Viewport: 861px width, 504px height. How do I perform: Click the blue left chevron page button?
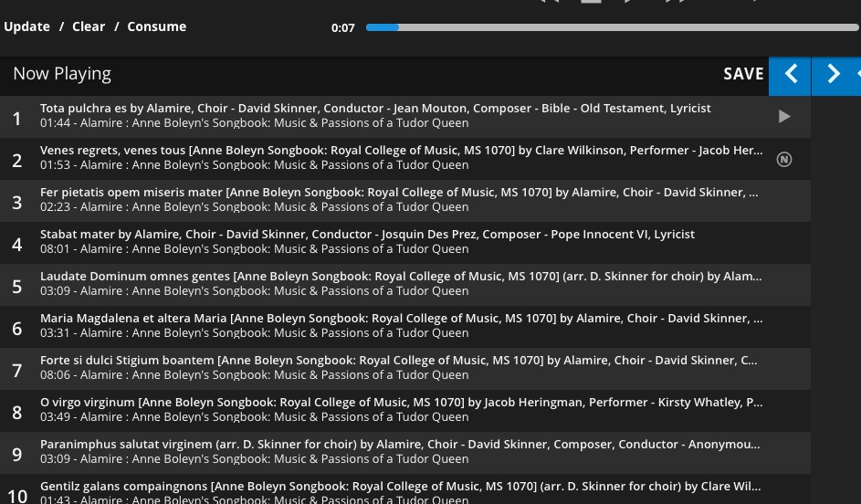(x=790, y=76)
